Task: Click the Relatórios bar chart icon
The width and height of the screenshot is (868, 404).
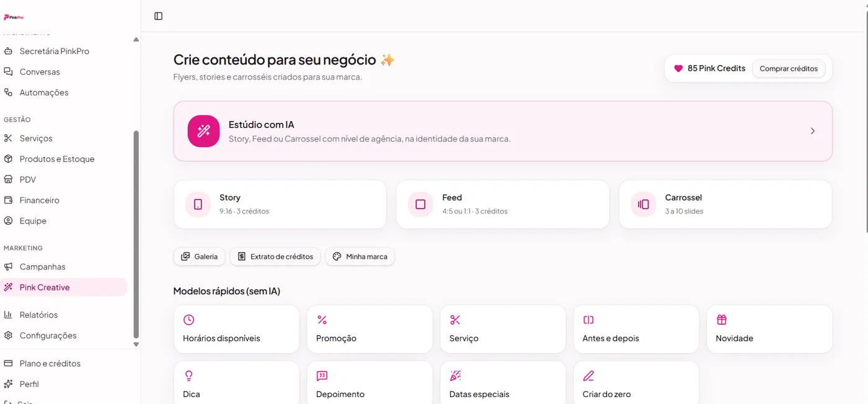Action: (x=8, y=315)
